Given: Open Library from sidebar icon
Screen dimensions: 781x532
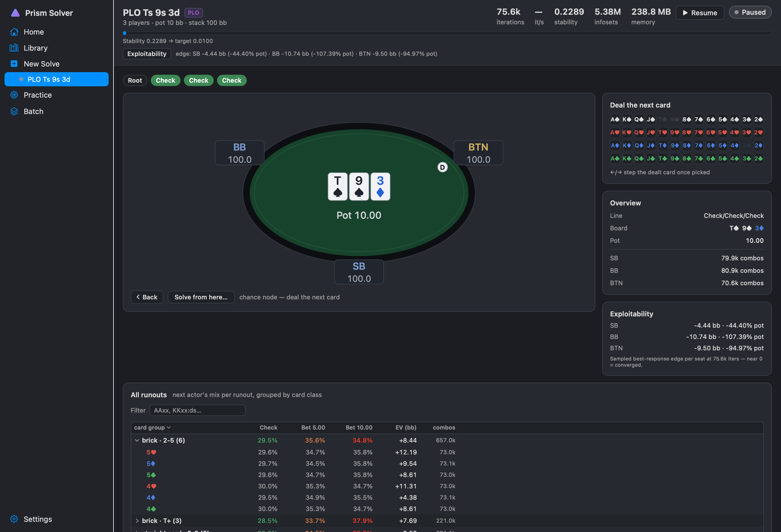Looking at the screenshot, I should 14,48.
